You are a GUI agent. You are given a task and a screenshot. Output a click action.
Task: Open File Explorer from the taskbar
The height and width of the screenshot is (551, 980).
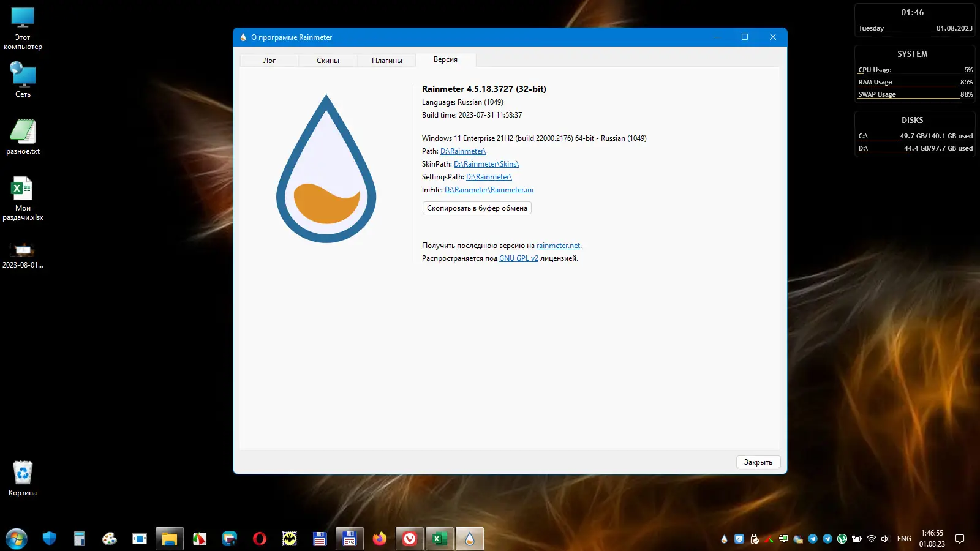(170, 539)
